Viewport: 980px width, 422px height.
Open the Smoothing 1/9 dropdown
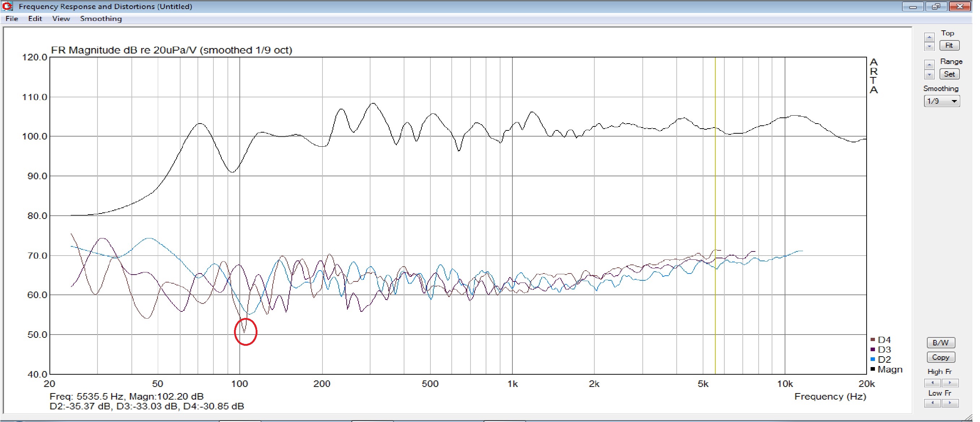pos(942,101)
